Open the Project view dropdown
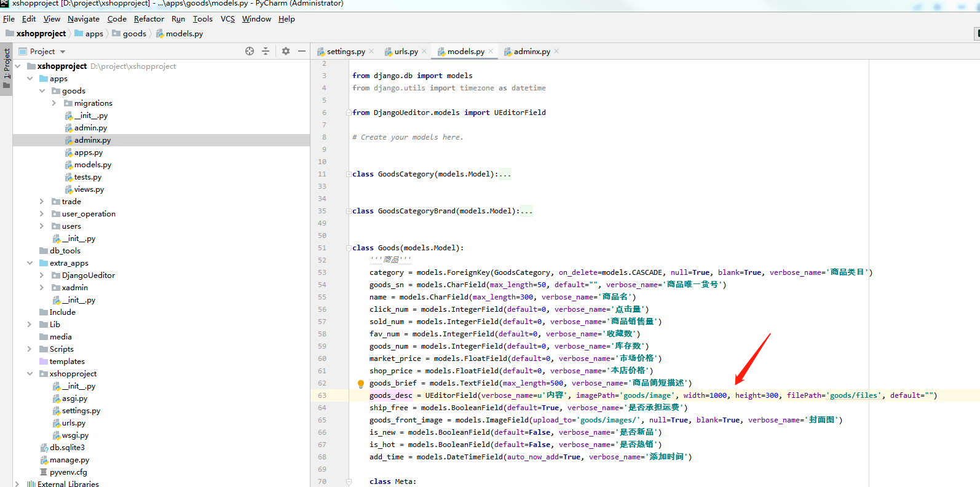980x487 pixels. [63, 52]
